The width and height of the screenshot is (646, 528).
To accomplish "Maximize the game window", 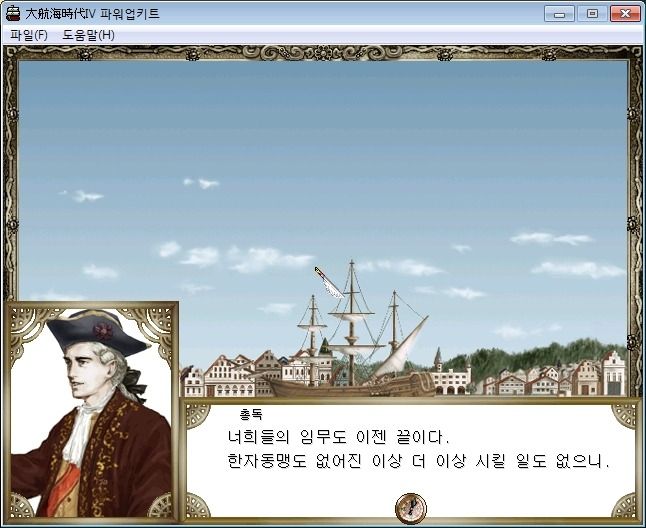I will click(592, 14).
